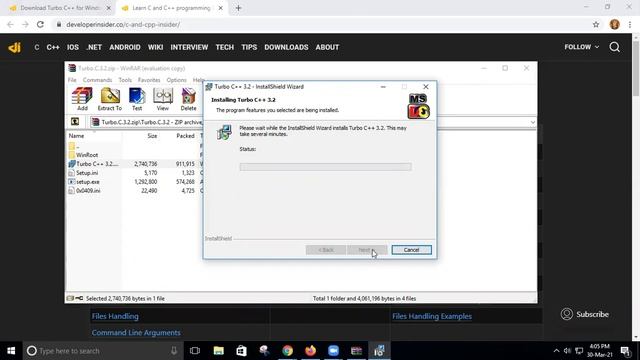Click the disabled Back button in wizard

click(x=326, y=250)
